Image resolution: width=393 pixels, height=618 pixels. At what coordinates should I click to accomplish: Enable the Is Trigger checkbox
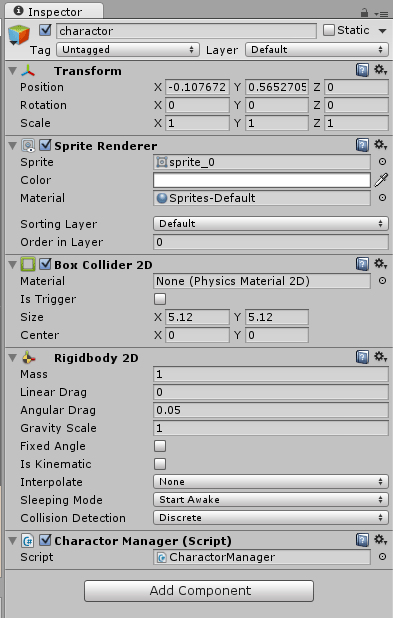(x=160, y=299)
